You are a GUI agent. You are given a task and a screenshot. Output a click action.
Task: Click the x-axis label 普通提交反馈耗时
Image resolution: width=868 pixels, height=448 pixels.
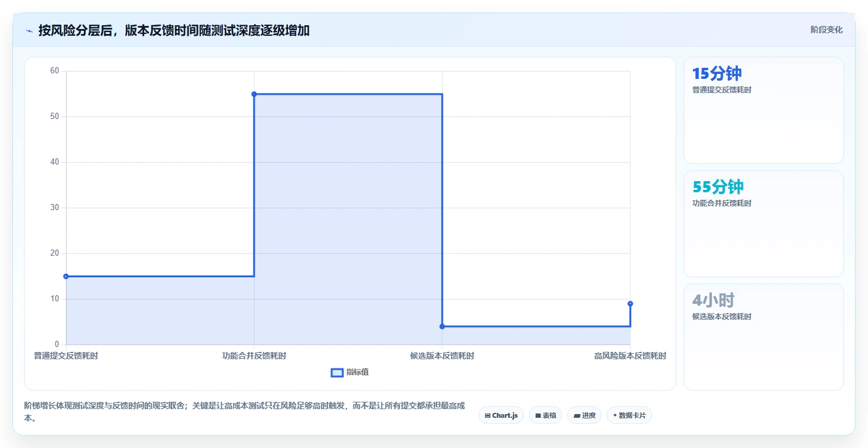tap(66, 356)
